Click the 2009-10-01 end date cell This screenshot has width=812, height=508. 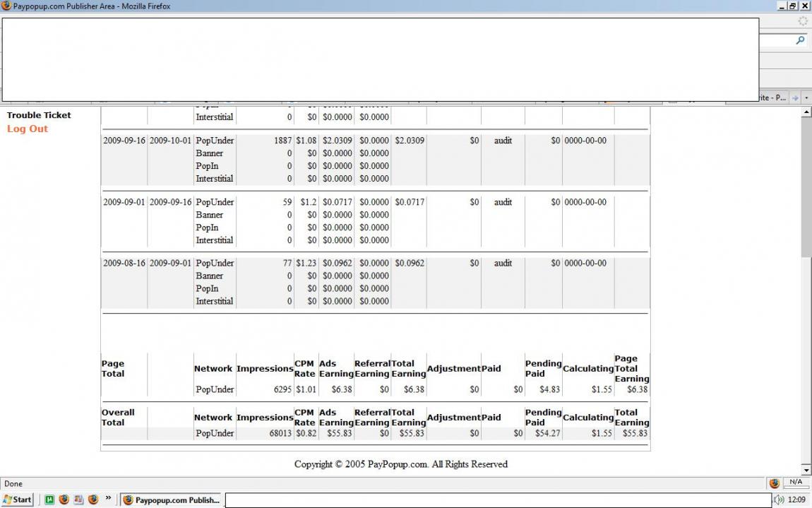(170, 141)
